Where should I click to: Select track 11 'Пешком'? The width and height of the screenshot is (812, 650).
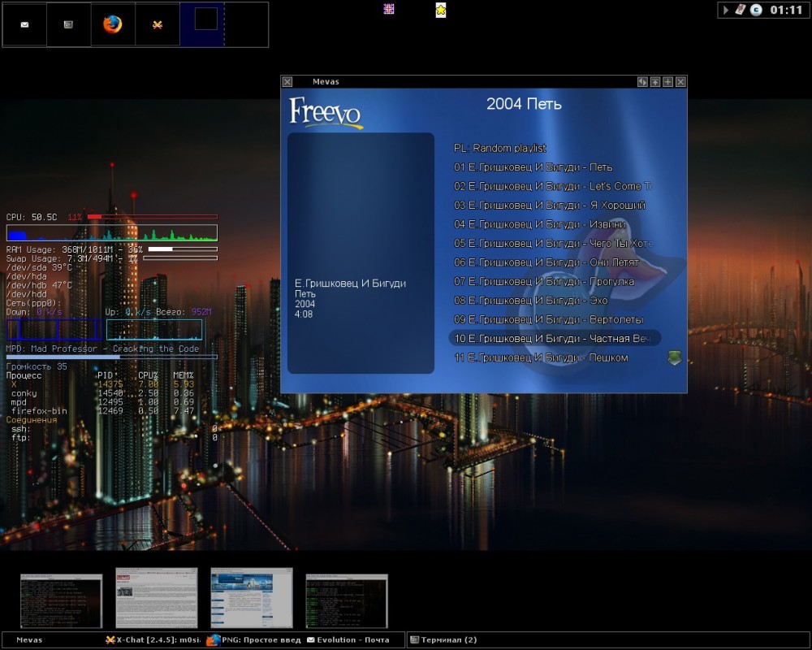coord(541,357)
